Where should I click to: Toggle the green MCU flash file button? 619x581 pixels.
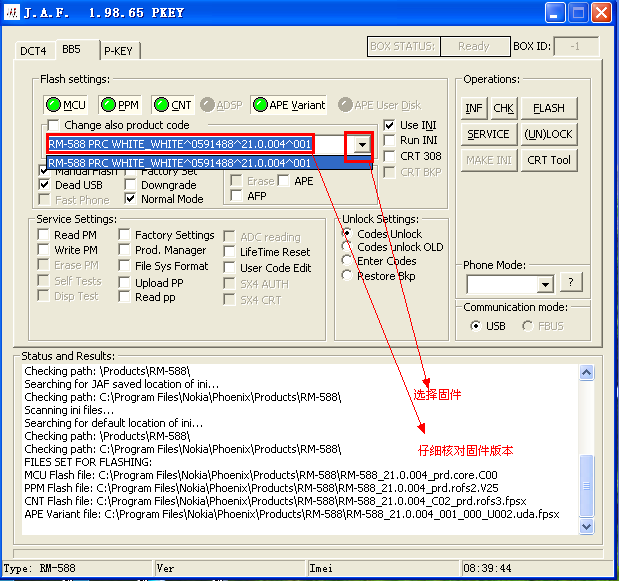pyautogui.click(x=66, y=105)
